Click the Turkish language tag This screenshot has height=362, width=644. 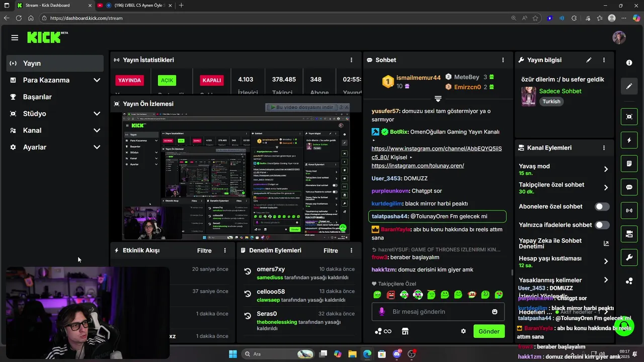tap(551, 102)
